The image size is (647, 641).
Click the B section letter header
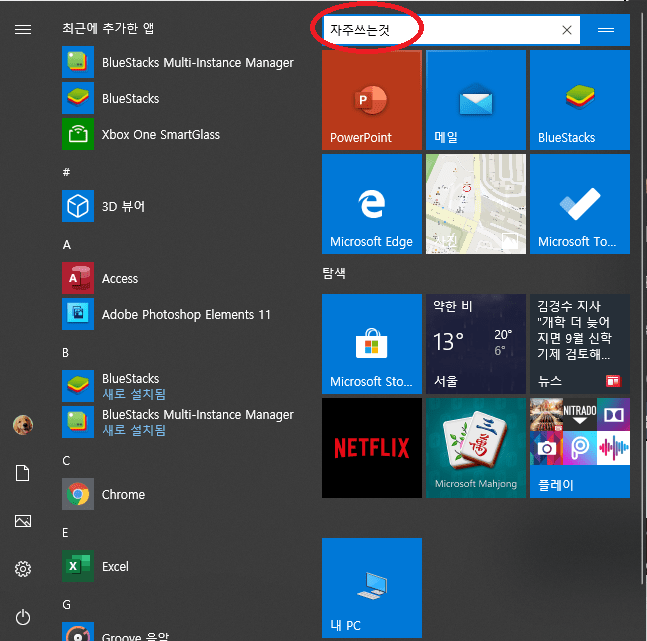(x=66, y=352)
